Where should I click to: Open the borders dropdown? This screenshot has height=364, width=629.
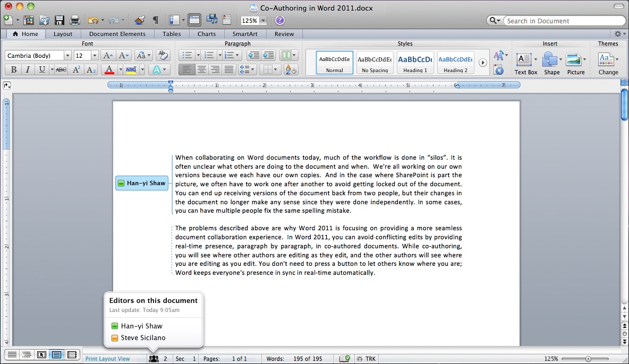[x=270, y=70]
